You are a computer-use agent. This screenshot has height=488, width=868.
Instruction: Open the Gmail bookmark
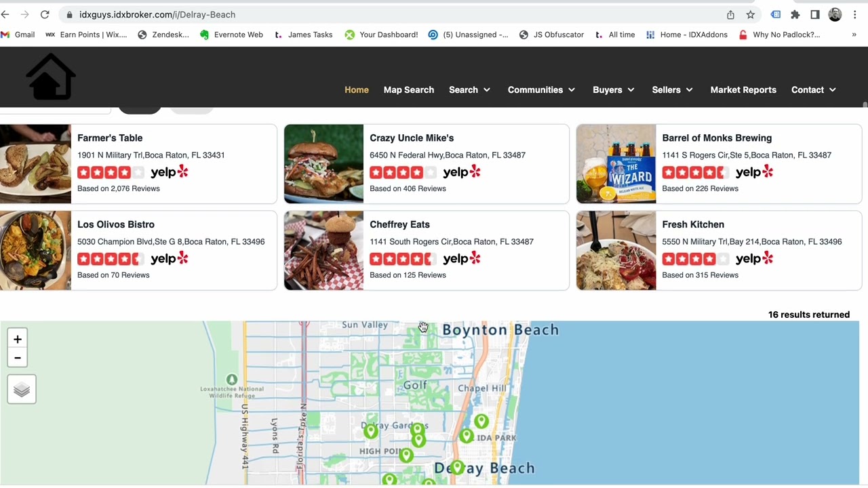pos(18,35)
